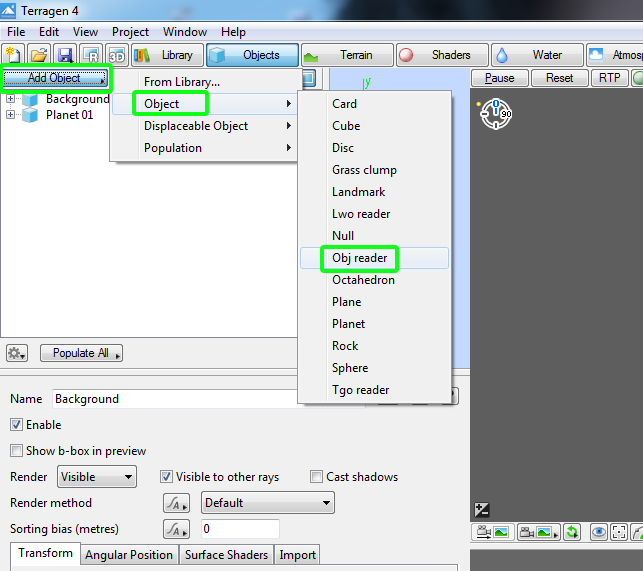The height and width of the screenshot is (571, 643).
Task: Toggle the RTP button
Action: [609, 78]
